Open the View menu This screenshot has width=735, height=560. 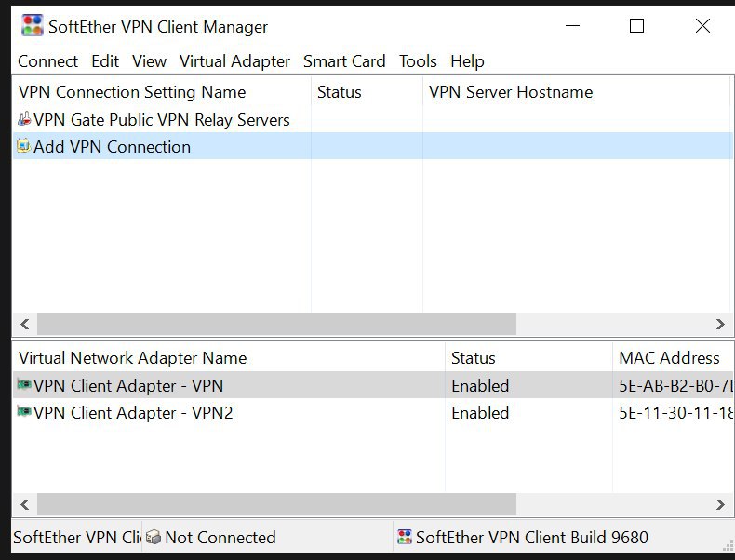pos(149,61)
